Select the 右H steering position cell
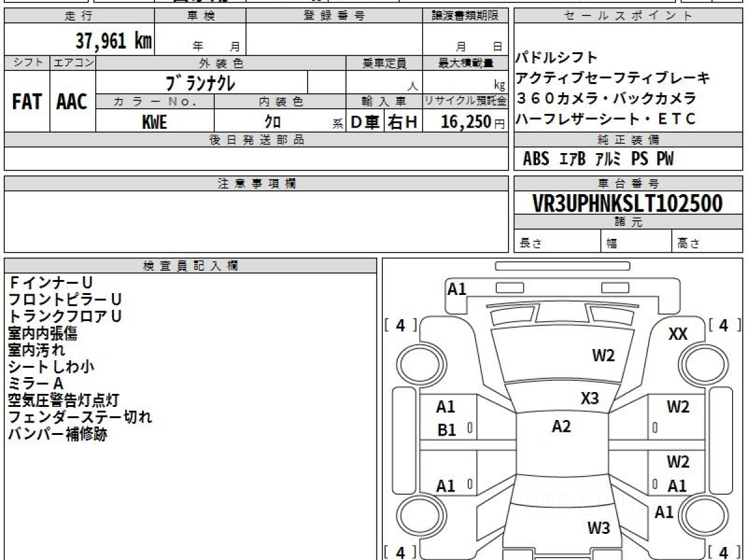Image resolution: width=747 pixels, height=560 pixels. [403, 122]
